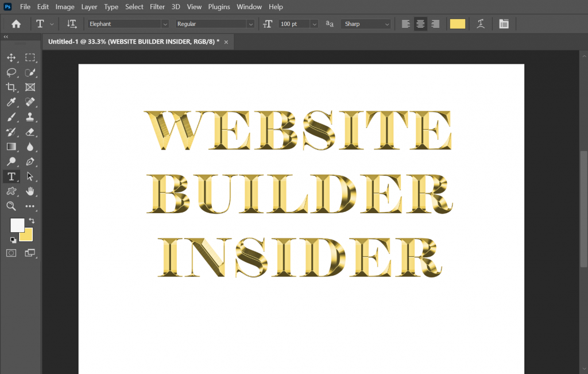Click the Home screen button
This screenshot has height=374, width=588.
point(16,24)
